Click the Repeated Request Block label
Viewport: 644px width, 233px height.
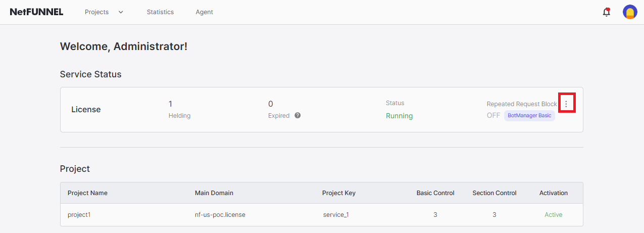[x=522, y=104]
